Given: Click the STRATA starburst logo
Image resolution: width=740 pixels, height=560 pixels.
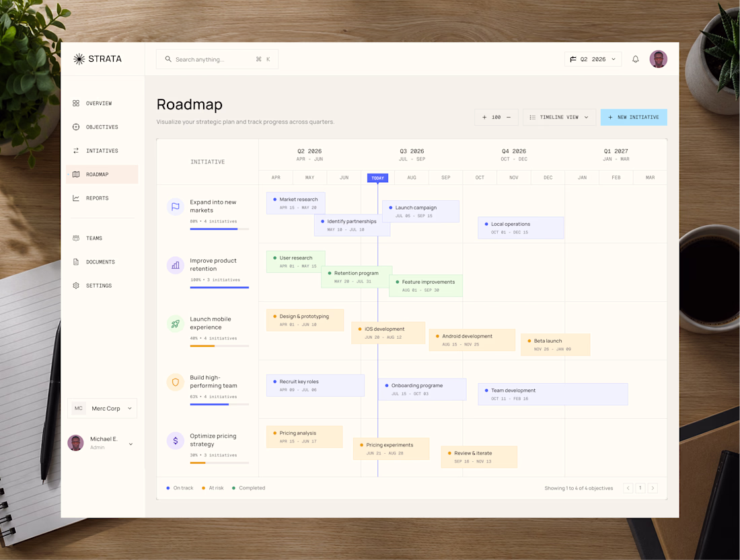Looking at the screenshot, I should [x=79, y=59].
